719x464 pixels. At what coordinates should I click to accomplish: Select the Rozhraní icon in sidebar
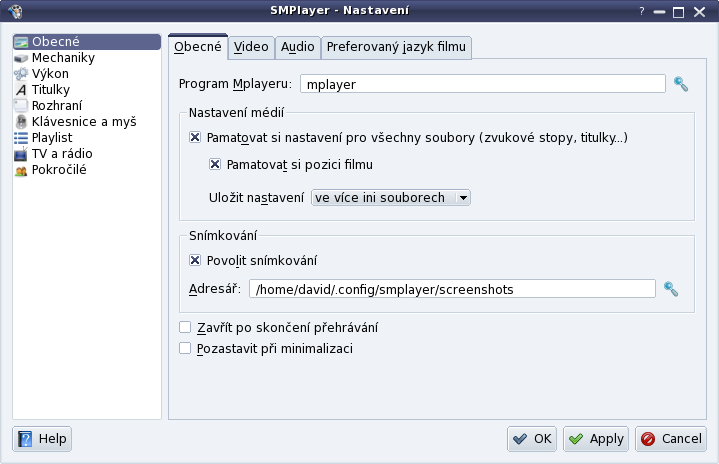point(21,106)
